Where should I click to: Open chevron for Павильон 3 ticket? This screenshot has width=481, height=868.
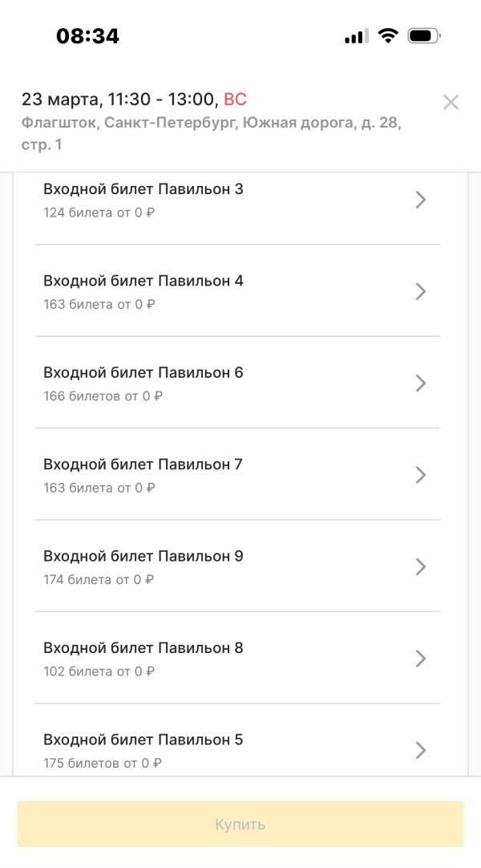tap(420, 200)
